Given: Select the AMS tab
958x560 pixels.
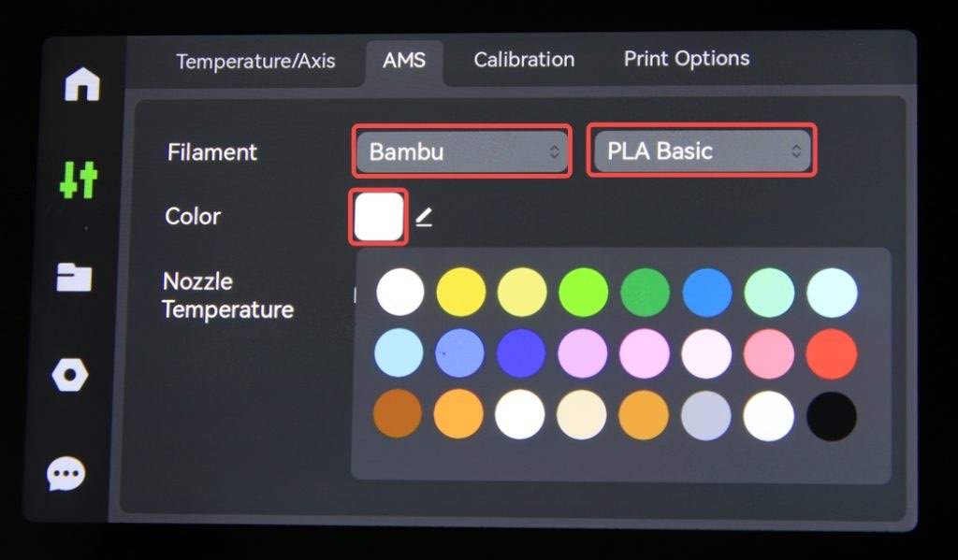Looking at the screenshot, I should [x=404, y=61].
